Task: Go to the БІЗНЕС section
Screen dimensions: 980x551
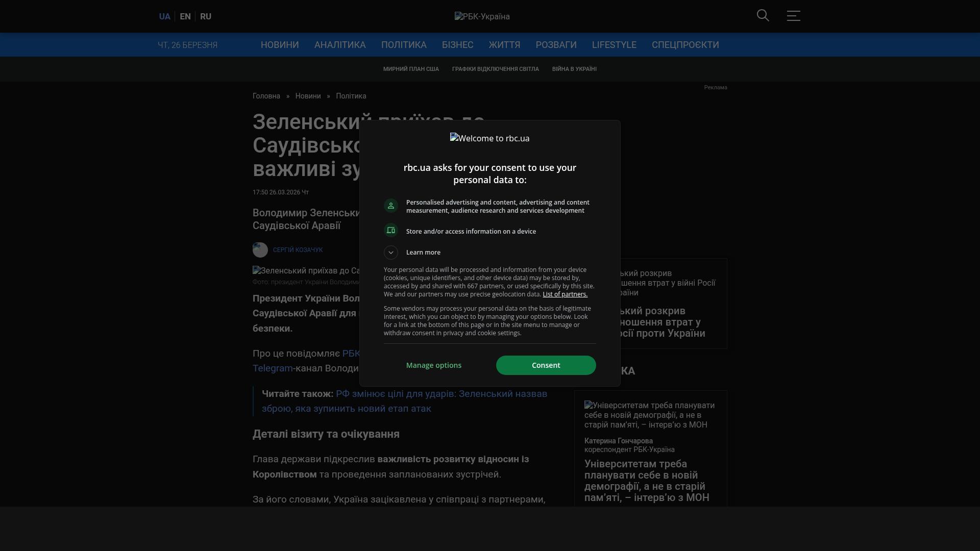Action: click(x=457, y=45)
